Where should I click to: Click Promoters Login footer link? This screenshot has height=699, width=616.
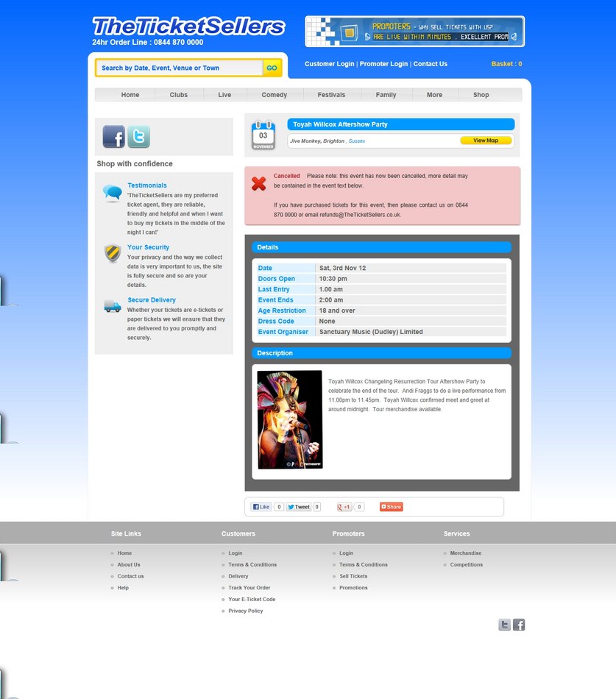(x=346, y=553)
